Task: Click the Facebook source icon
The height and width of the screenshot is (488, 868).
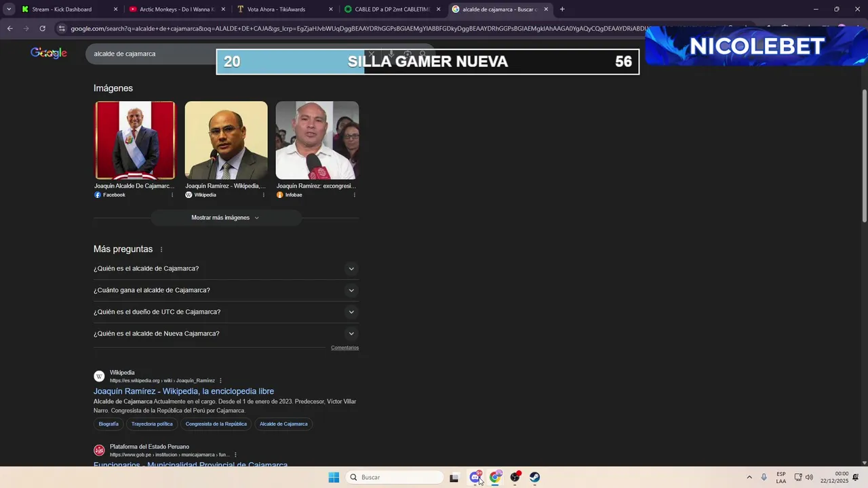Action: point(98,195)
